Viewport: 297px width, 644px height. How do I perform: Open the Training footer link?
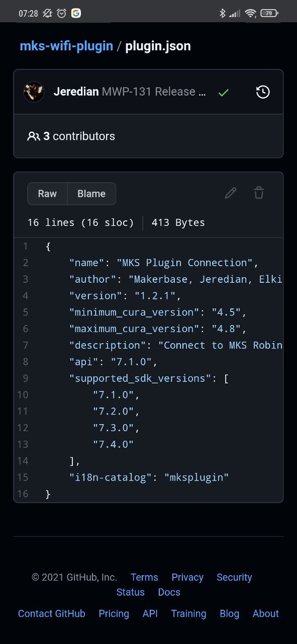[188, 614]
